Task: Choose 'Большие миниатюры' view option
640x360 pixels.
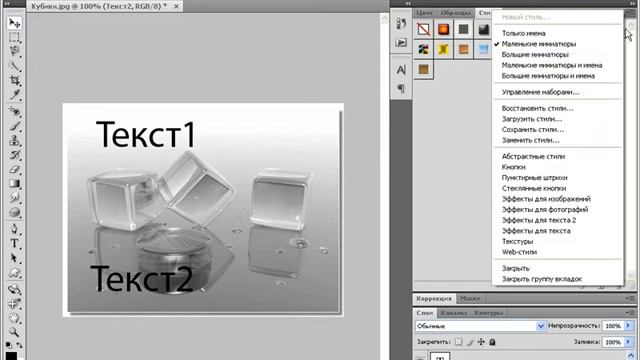Action: [535, 55]
